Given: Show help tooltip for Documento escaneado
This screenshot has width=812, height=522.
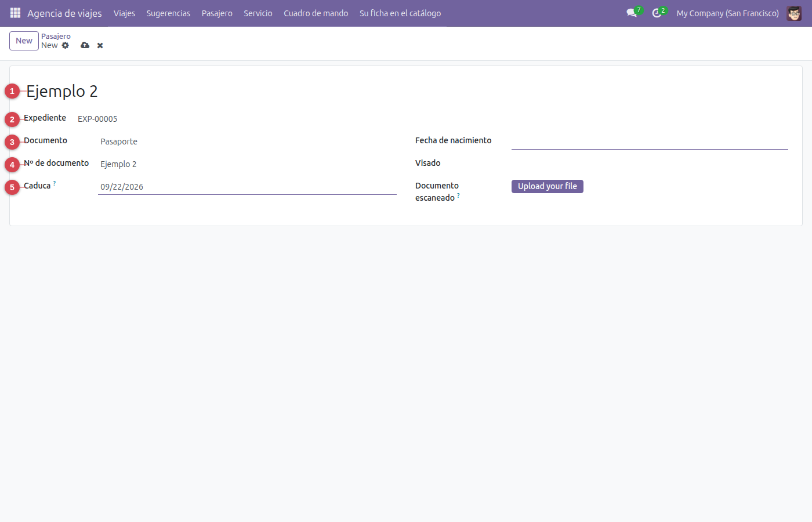Looking at the screenshot, I should [x=458, y=195].
